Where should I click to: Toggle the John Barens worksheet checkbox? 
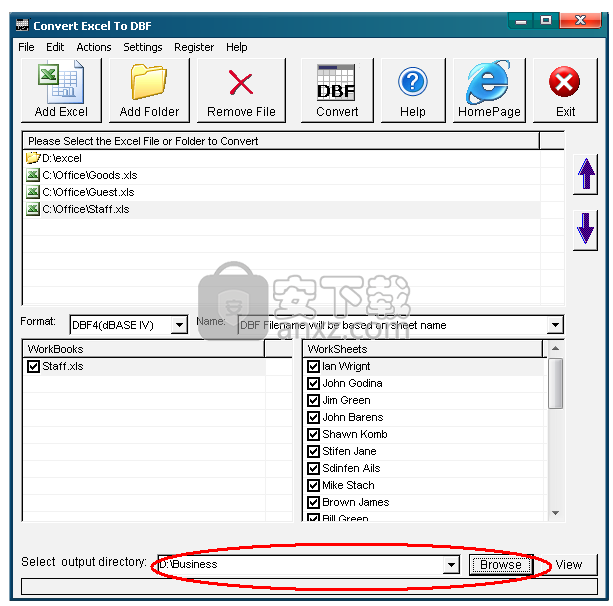[x=313, y=417]
